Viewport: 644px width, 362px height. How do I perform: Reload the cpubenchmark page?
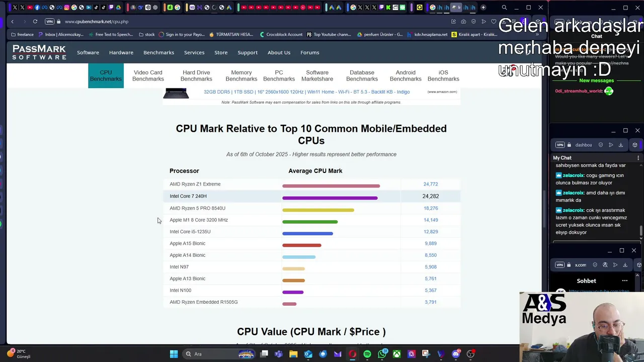coord(35,22)
